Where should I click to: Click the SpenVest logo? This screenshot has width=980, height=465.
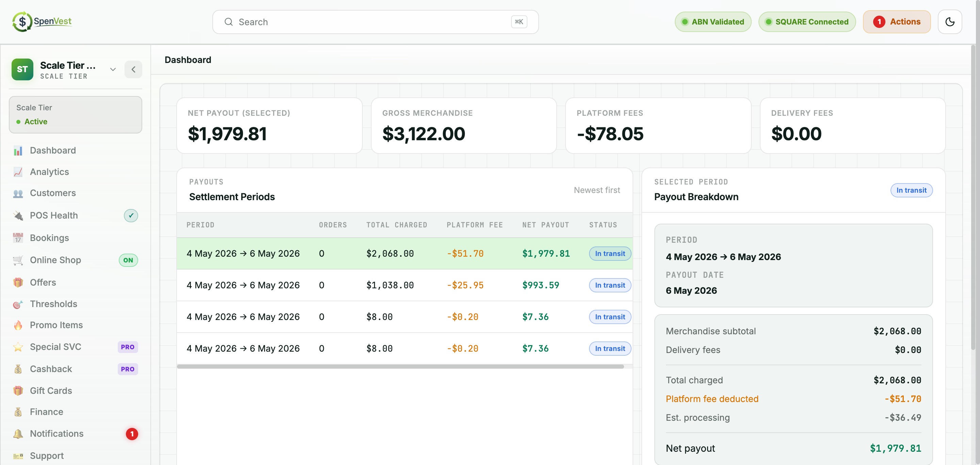tap(42, 21)
